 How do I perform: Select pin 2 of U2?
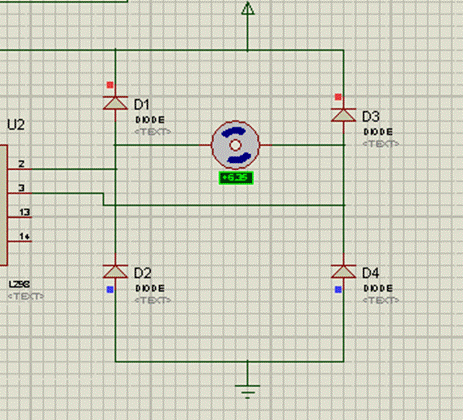(20, 169)
